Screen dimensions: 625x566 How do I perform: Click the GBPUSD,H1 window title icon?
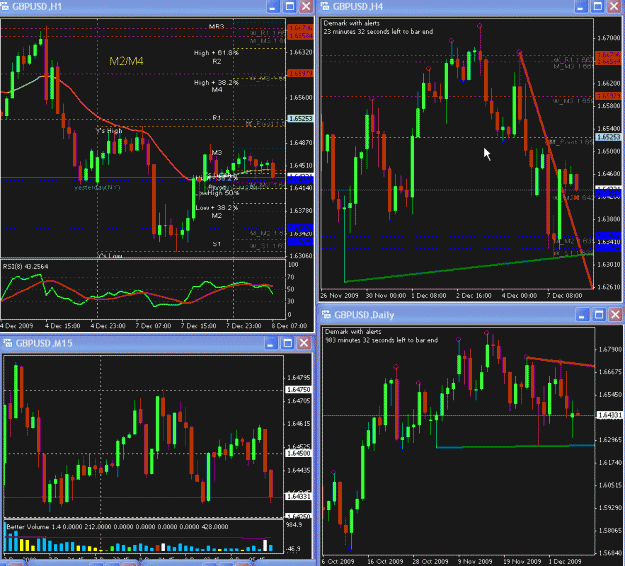pyautogui.click(x=5, y=6)
